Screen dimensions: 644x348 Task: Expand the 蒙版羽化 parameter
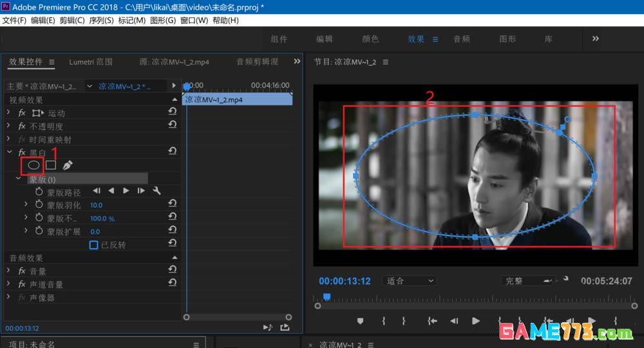[26, 204]
